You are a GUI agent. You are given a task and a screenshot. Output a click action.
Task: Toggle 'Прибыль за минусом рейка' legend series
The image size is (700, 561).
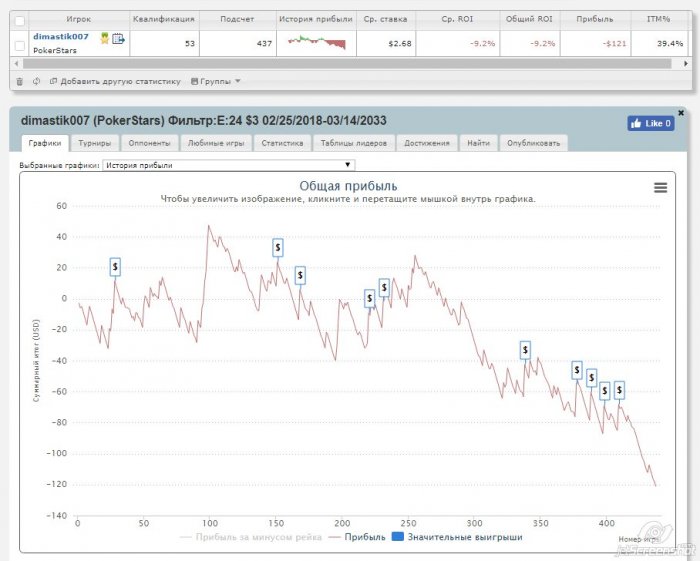[x=250, y=537]
